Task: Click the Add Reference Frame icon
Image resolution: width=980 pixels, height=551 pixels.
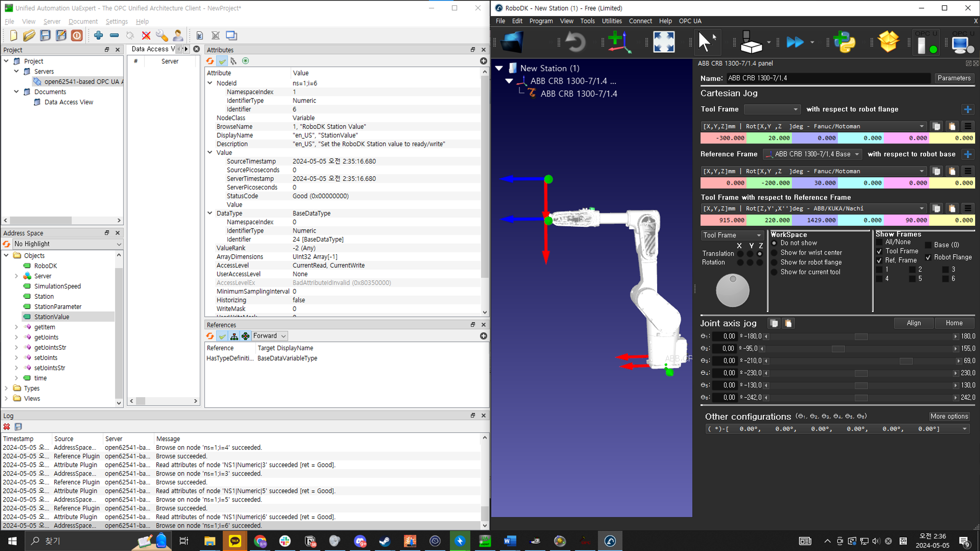Action: (619, 42)
